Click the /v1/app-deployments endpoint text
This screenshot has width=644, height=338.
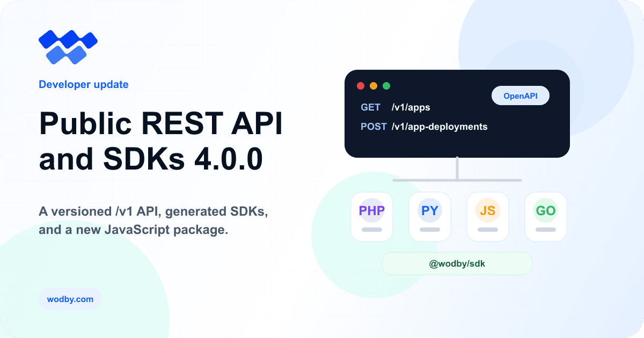pos(440,127)
